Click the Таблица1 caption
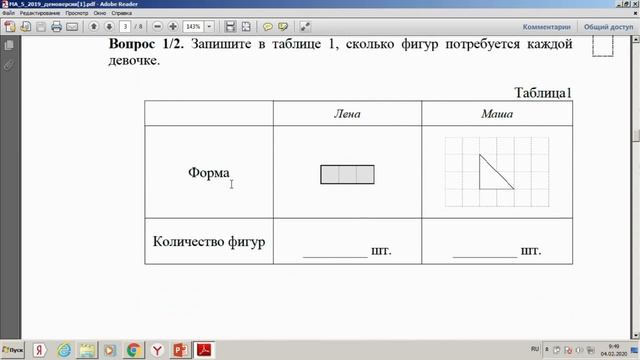Screen dimensions: 640x360 [x=543, y=93]
